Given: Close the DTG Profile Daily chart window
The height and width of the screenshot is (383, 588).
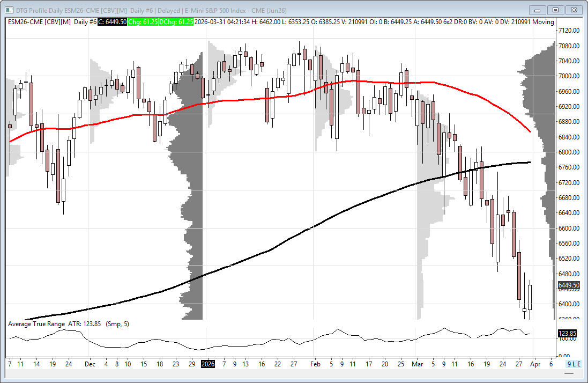Looking at the screenshot, I should tap(573, 10).
